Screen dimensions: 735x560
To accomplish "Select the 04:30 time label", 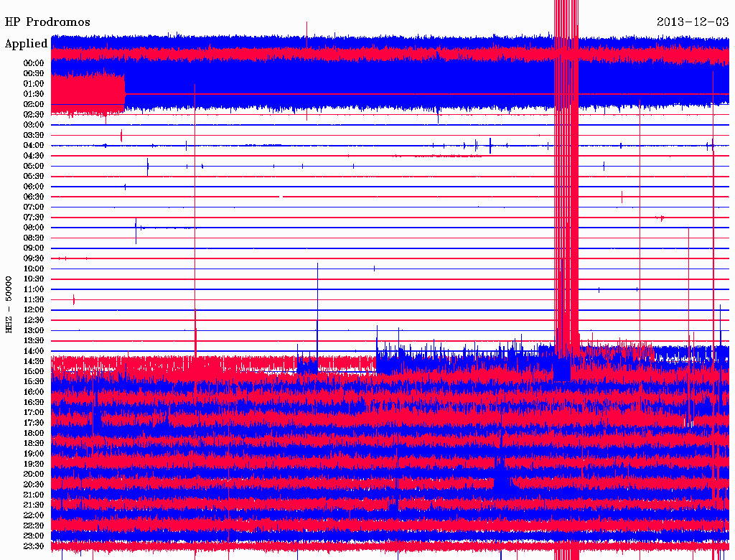I will click(x=34, y=156).
